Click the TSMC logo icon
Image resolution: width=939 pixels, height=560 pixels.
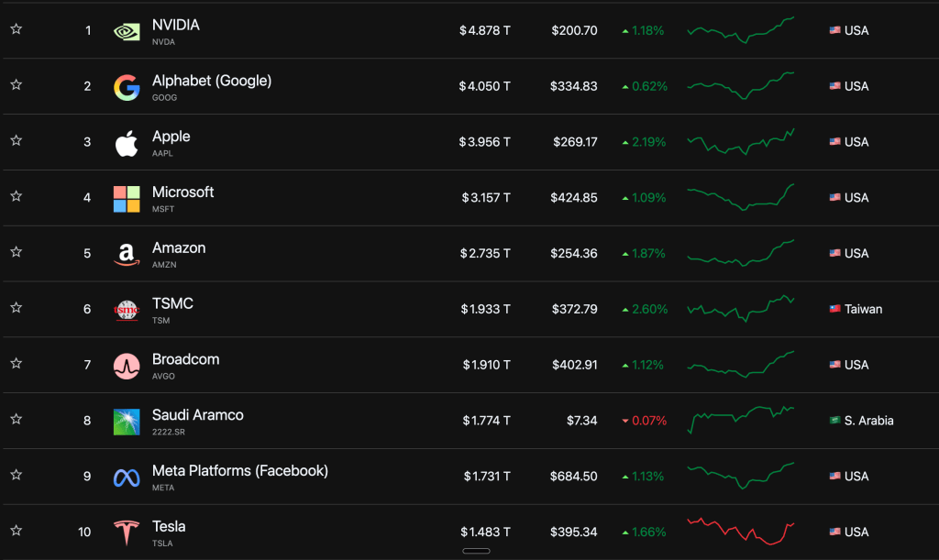127,311
